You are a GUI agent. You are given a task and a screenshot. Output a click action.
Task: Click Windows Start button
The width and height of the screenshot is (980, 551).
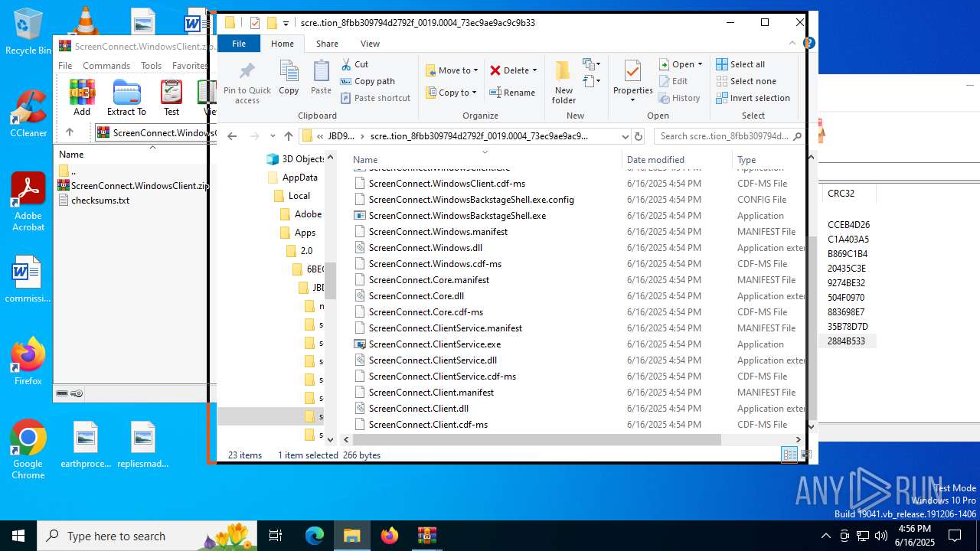[18, 536]
